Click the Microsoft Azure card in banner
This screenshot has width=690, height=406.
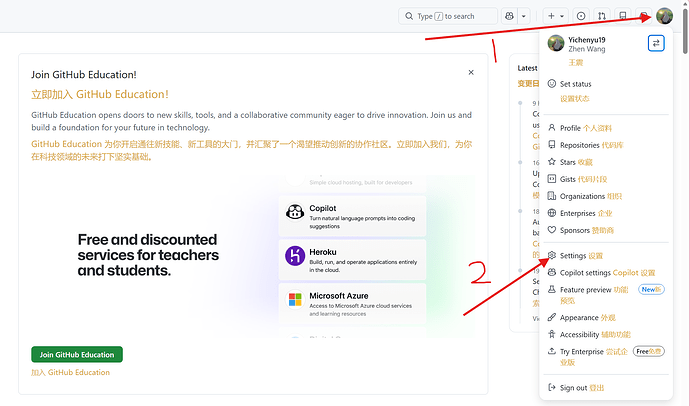point(352,304)
